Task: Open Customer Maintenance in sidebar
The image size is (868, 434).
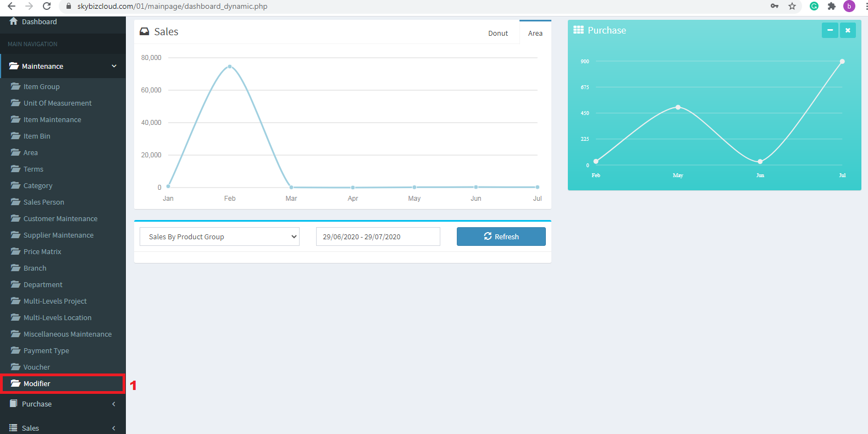Action: coord(60,218)
